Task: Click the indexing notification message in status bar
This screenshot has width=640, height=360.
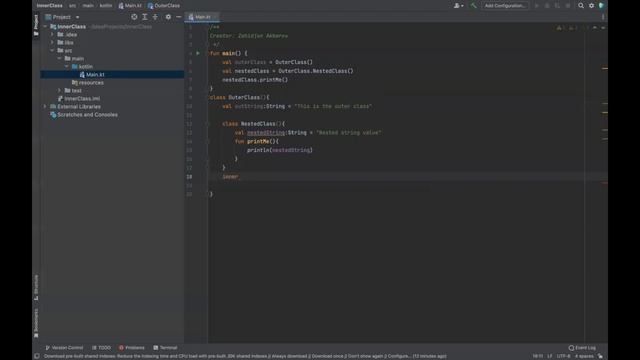Action: pos(245,356)
